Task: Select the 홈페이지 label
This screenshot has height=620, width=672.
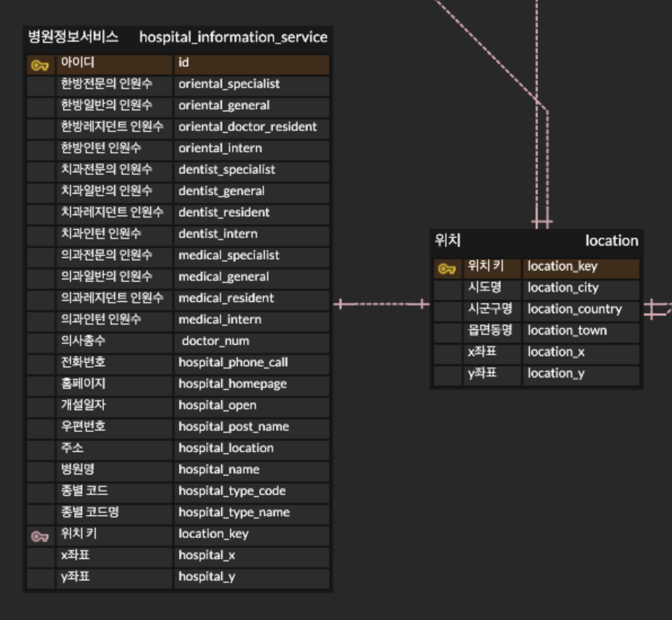Action: (x=83, y=383)
